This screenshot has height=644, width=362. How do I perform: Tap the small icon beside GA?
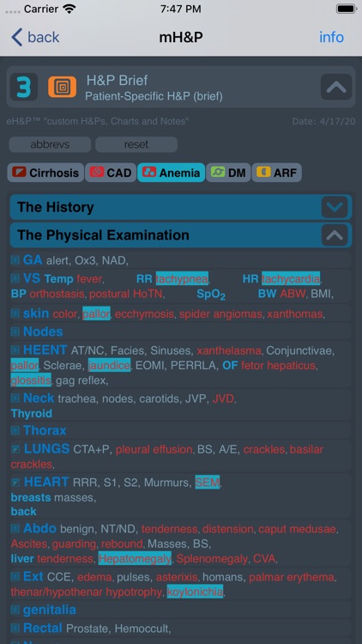(15, 260)
